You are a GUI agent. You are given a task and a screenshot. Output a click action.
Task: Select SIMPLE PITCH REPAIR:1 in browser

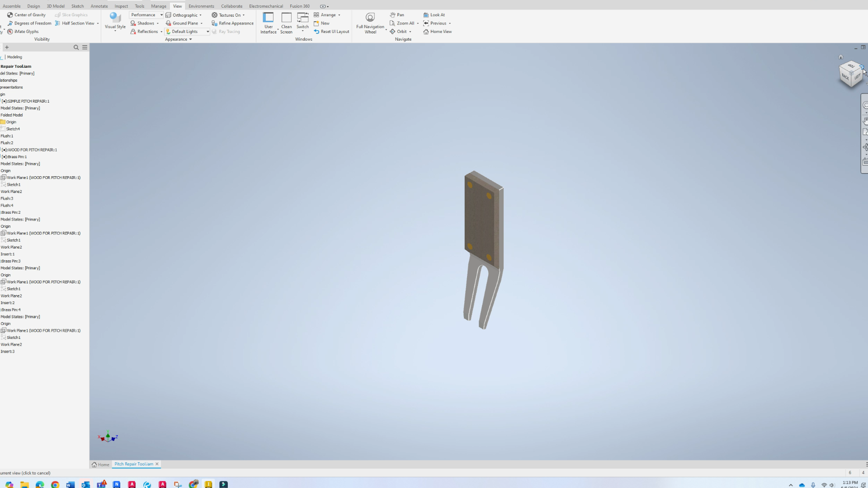25,101
